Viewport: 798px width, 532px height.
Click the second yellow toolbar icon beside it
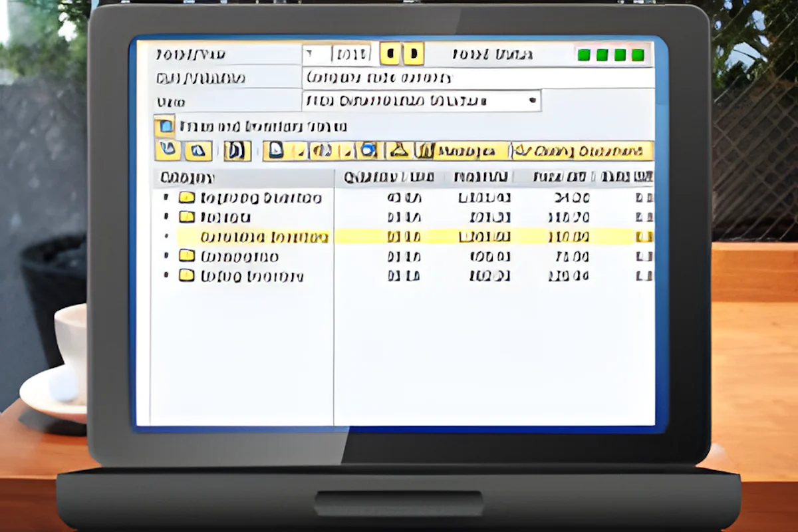(198, 151)
